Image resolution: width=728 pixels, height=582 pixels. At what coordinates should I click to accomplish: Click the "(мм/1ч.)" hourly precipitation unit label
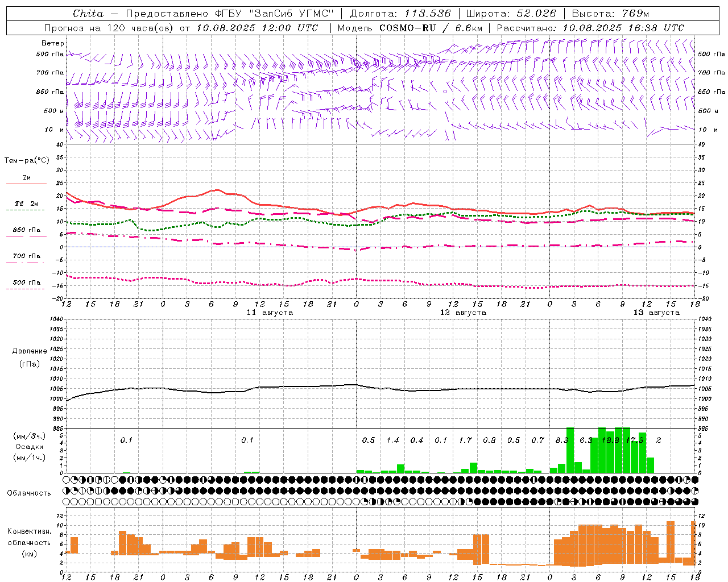tap(30, 458)
